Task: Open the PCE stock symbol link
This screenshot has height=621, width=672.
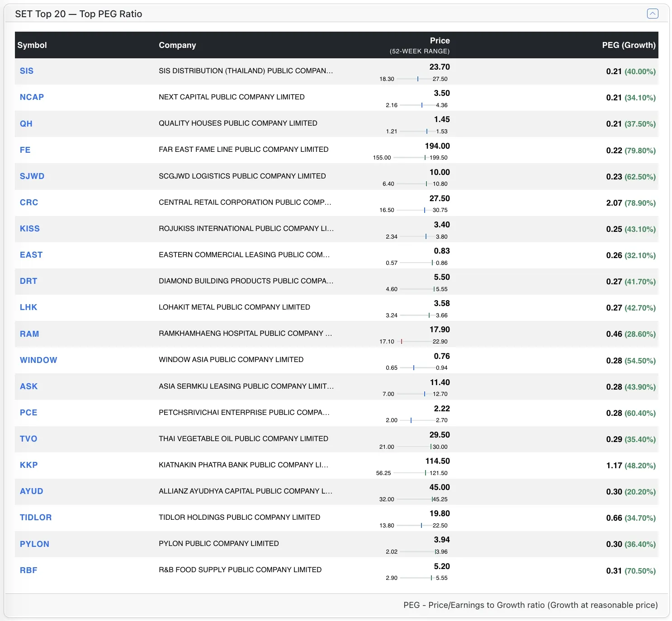Action: pos(28,412)
